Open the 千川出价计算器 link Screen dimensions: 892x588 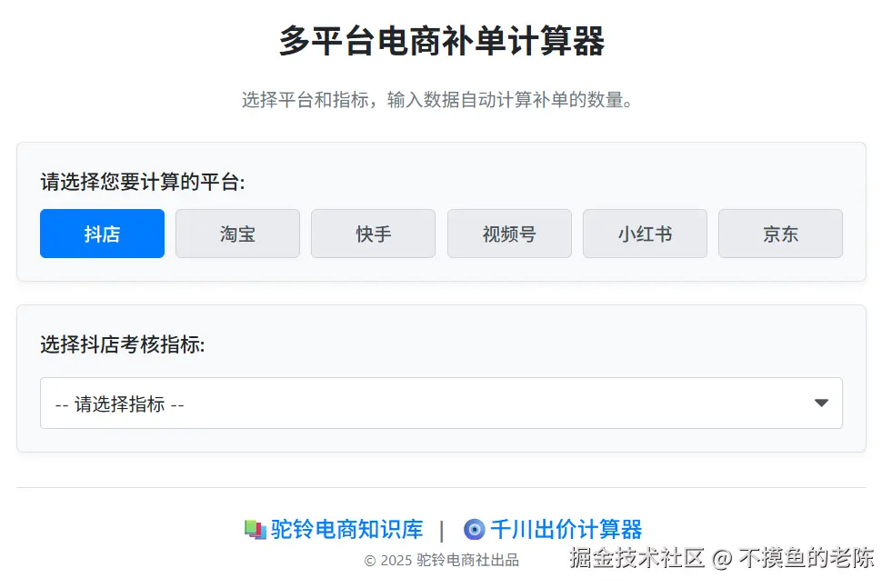pos(566,530)
